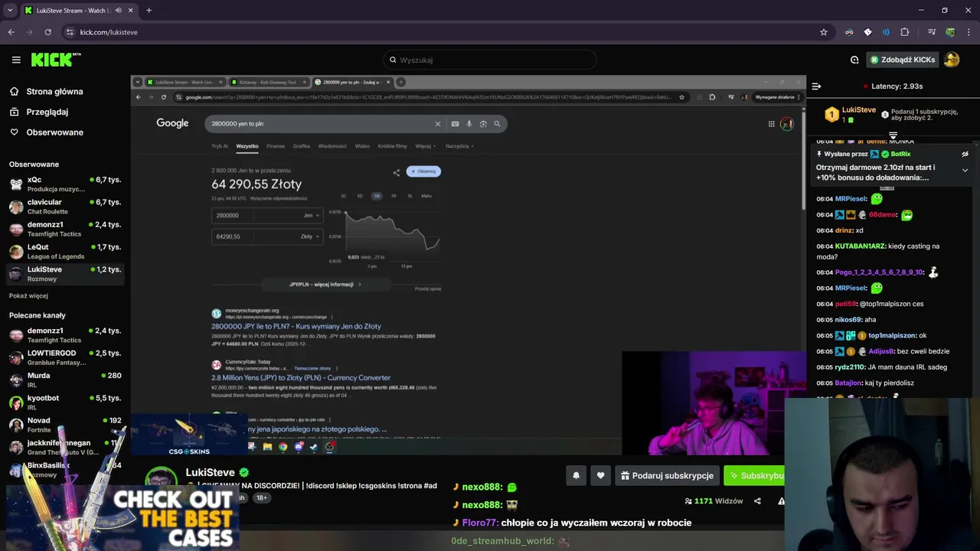Viewport: 980px width, 551px height.
Task: Click the site info icon in address bar
Action: click(70, 32)
